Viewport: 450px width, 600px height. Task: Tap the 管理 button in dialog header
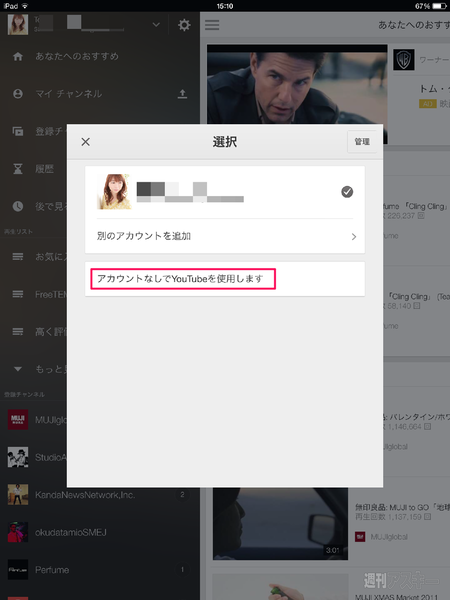click(362, 142)
